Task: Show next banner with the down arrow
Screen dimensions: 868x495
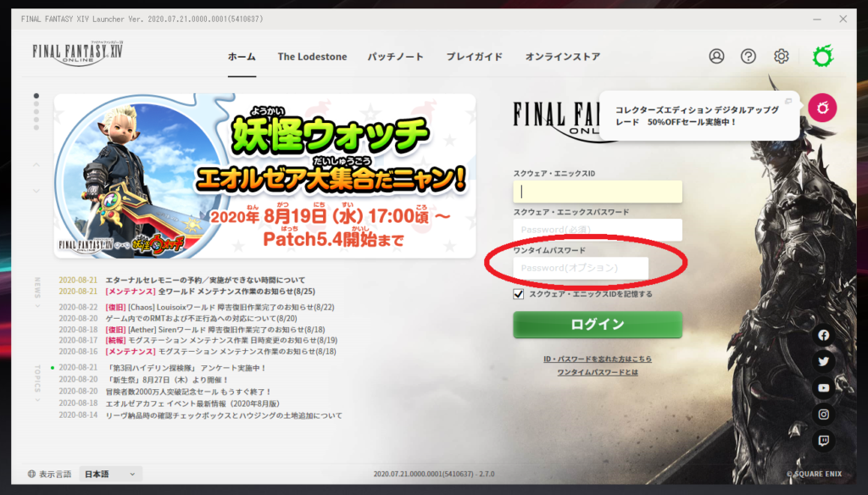Action: click(x=36, y=191)
